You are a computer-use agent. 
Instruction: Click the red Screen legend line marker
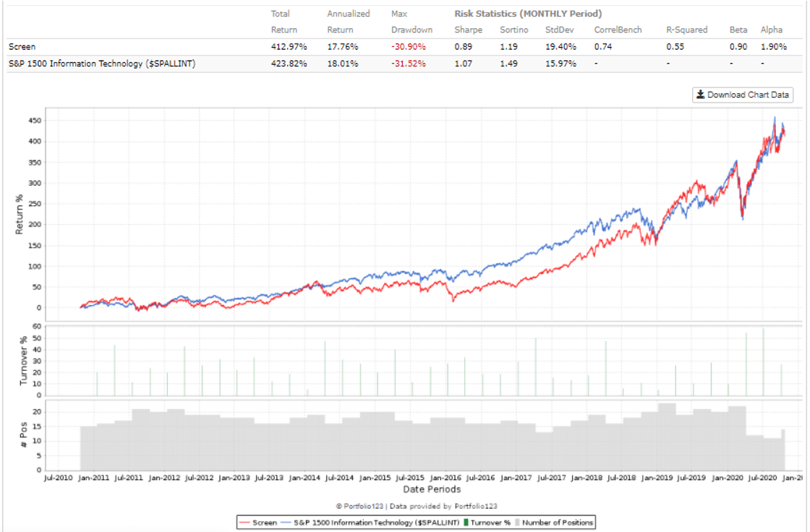(x=245, y=523)
